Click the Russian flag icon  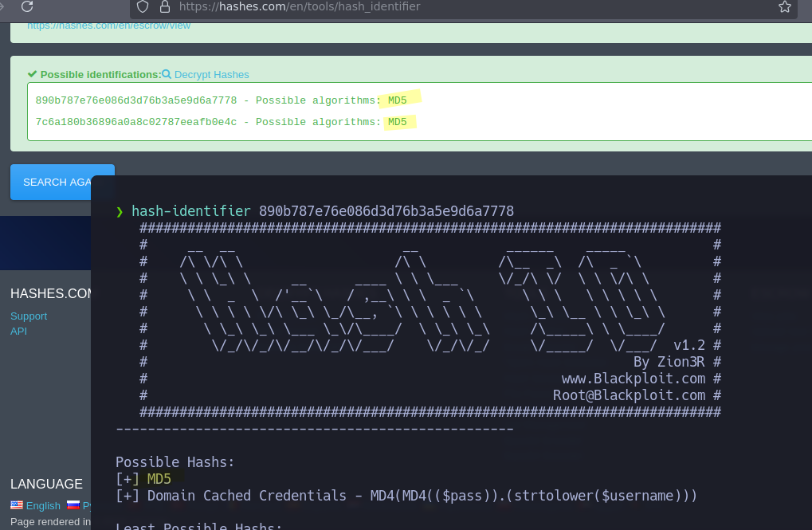(73, 505)
